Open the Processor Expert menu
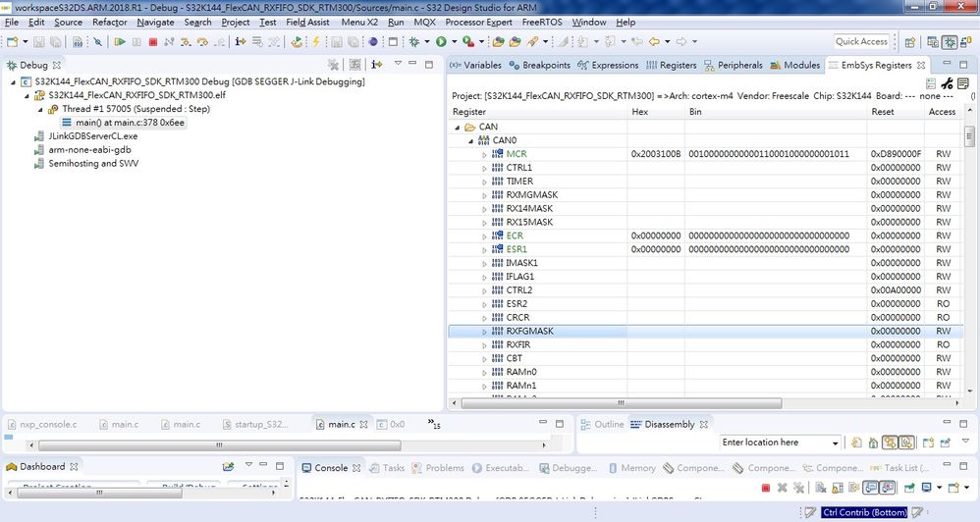Viewport: 980px width, 522px height. pyautogui.click(x=479, y=22)
